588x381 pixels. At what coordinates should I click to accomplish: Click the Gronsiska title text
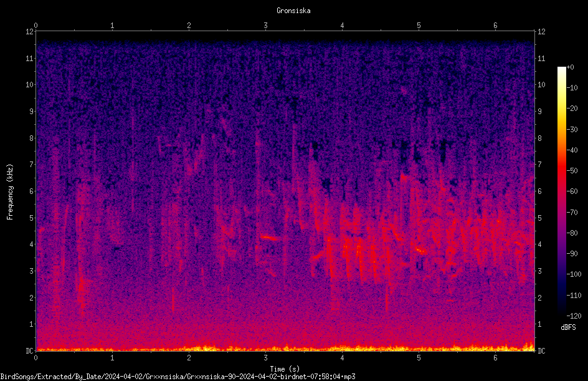(293, 11)
